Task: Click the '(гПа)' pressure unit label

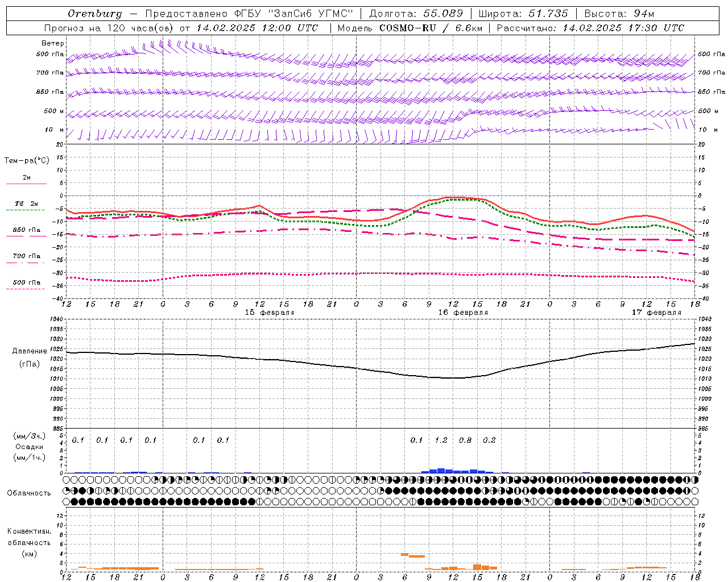Action: 30,364
